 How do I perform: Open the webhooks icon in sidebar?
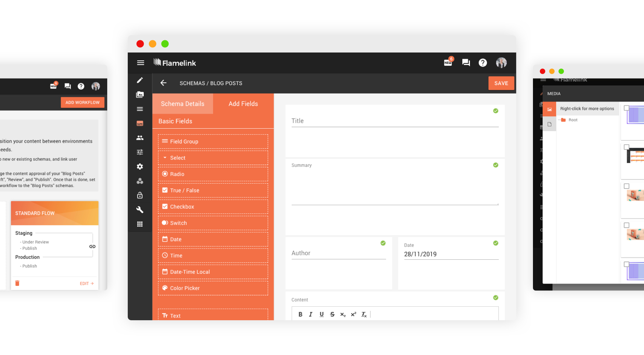click(140, 181)
